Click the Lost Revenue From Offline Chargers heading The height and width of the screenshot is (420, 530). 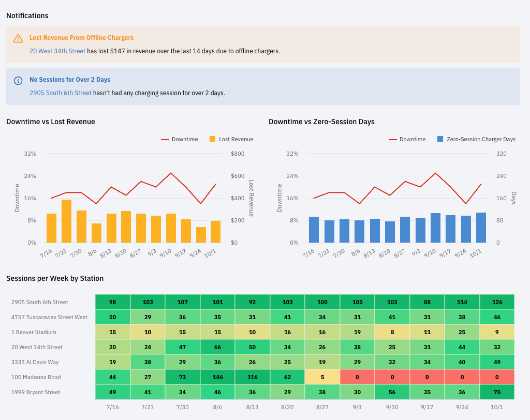point(81,38)
